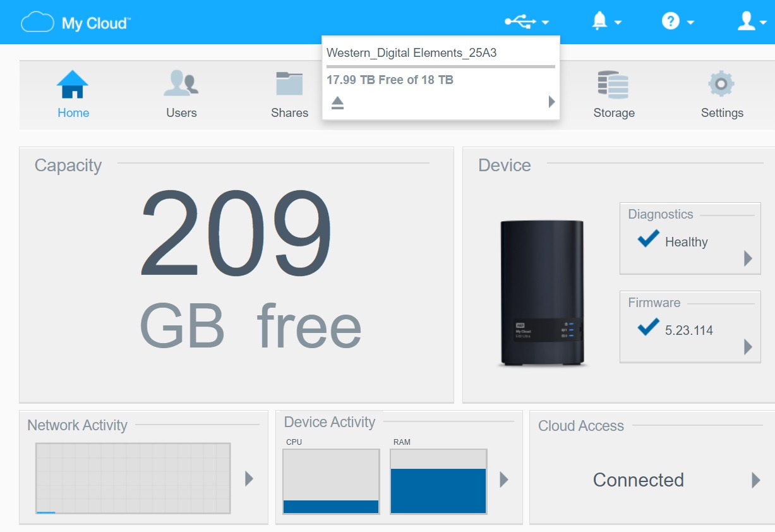Screen dimensions: 775x532
Task: Click the Connected cloud access status
Action: pyautogui.click(x=639, y=480)
